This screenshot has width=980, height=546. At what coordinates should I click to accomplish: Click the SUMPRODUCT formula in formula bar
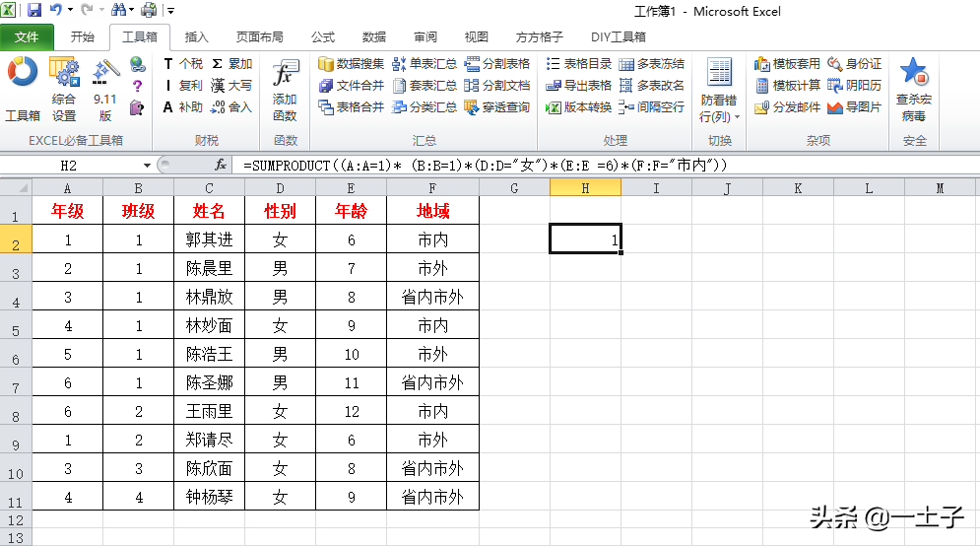[485, 166]
